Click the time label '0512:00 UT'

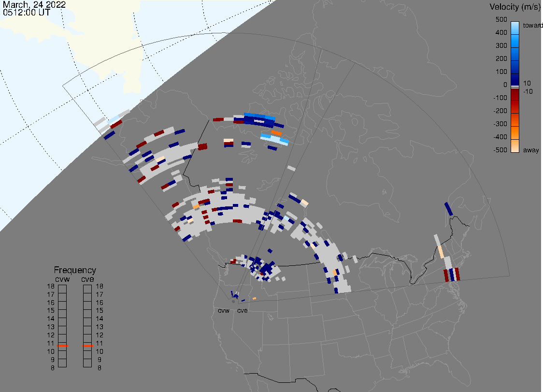[x=26, y=13]
